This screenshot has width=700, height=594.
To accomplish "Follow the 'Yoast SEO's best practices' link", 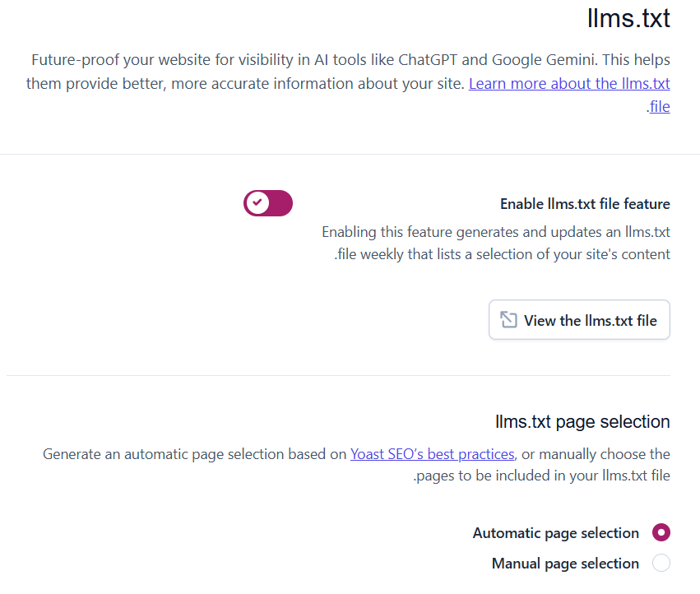I will point(433,454).
